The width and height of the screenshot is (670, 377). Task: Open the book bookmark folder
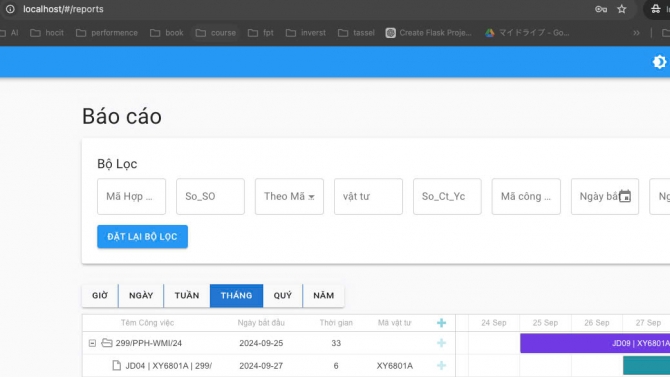[167, 33]
